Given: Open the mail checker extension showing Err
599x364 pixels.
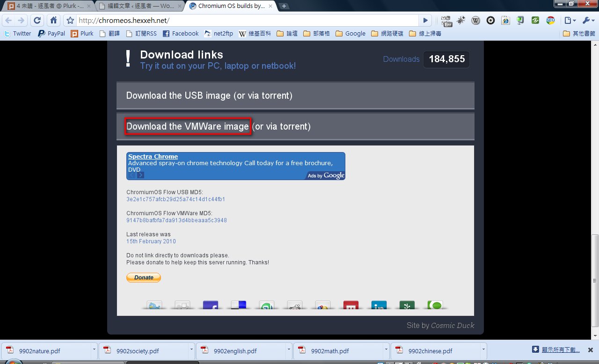Looking at the screenshot, I should pyautogui.click(x=446, y=21).
